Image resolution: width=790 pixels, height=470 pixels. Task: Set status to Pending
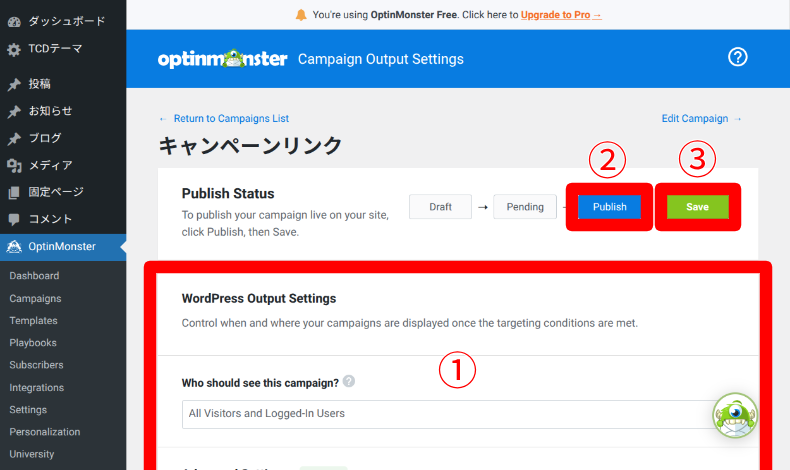click(525, 207)
